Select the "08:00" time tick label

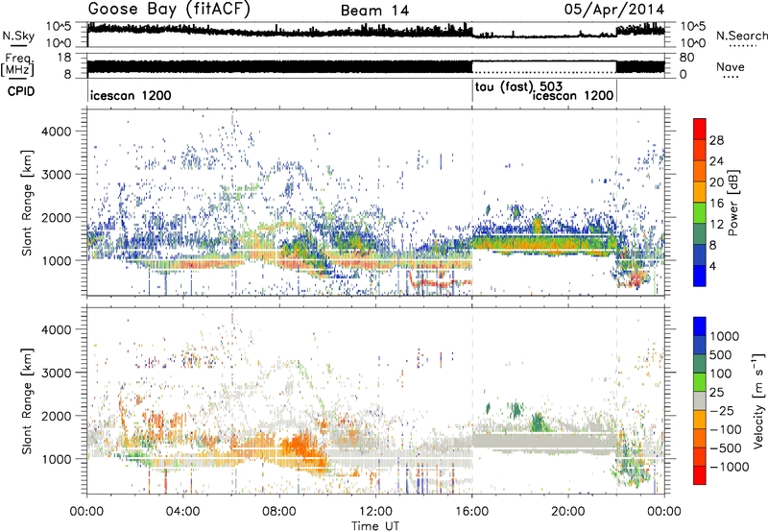click(279, 512)
